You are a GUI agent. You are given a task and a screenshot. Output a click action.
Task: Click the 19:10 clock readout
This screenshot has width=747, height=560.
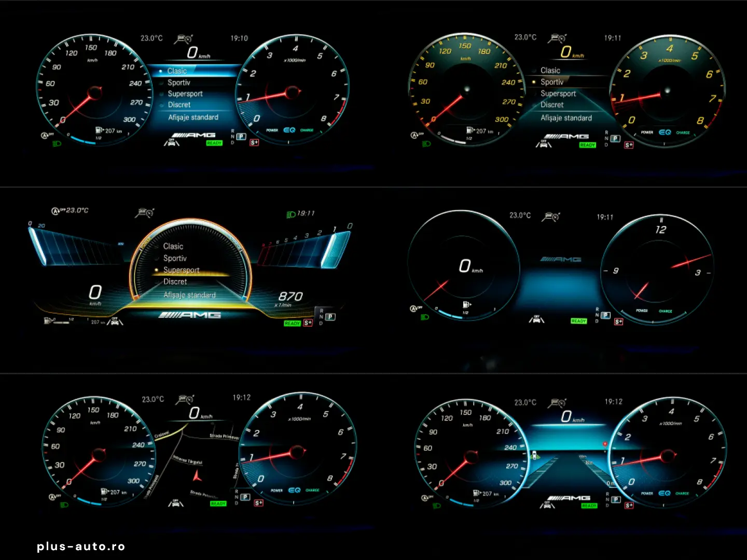pyautogui.click(x=239, y=38)
